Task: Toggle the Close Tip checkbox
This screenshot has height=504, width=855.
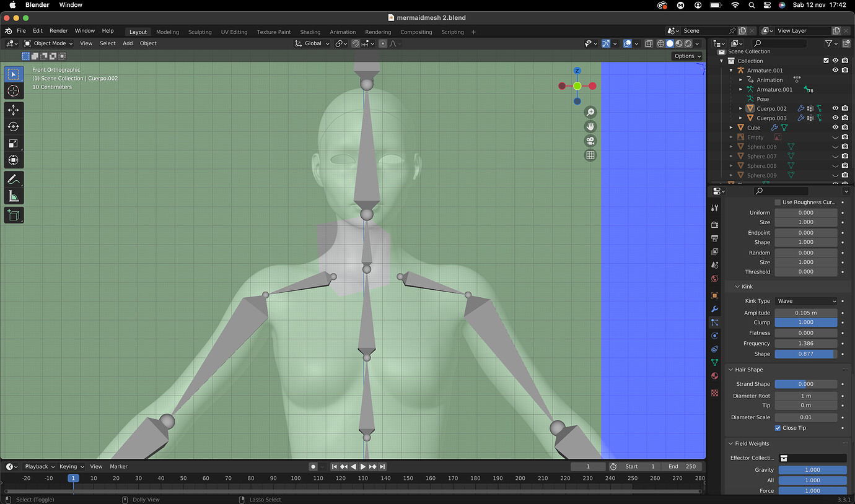Action: 778,428
